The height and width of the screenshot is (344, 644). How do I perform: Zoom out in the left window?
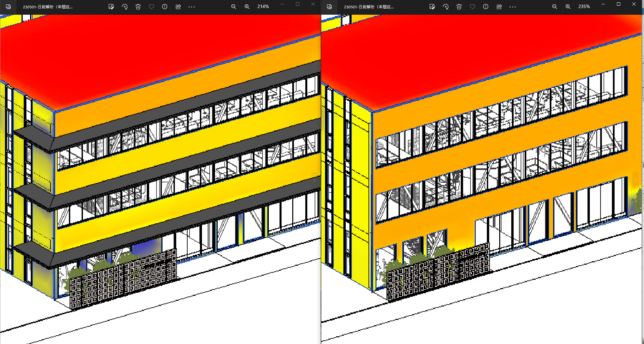point(234,7)
